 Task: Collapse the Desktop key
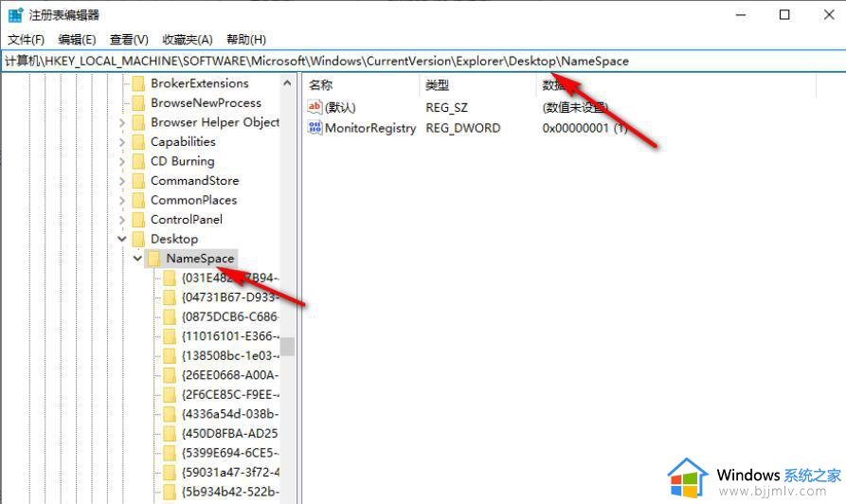click(122, 239)
